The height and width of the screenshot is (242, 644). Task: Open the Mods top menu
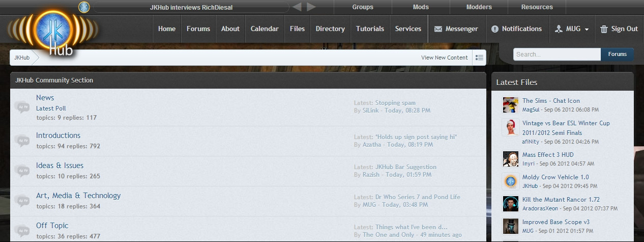[421, 7]
